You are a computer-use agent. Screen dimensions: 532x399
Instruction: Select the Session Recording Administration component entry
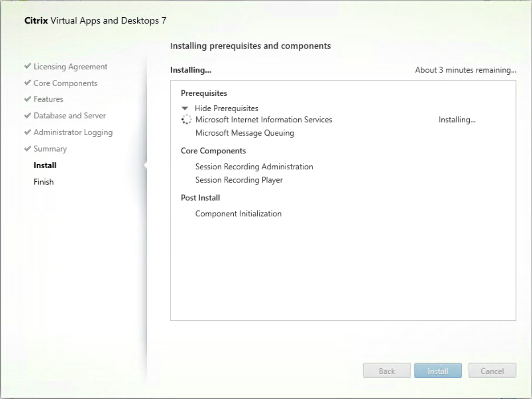[x=254, y=166]
